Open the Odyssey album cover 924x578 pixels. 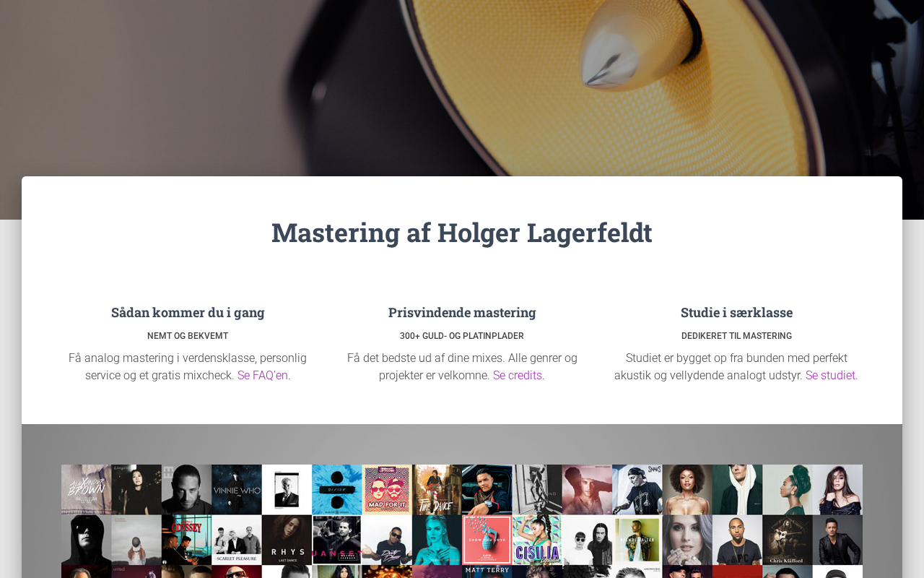point(186,540)
